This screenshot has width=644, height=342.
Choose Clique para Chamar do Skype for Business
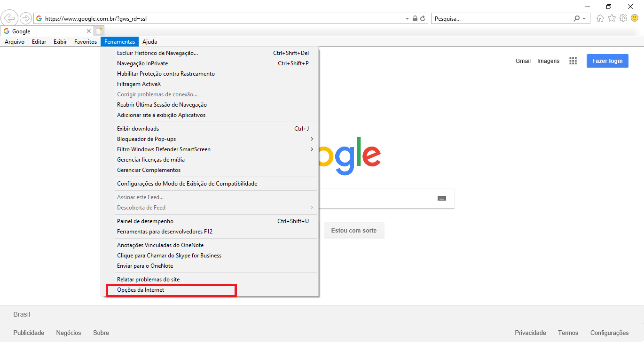[211, 256]
